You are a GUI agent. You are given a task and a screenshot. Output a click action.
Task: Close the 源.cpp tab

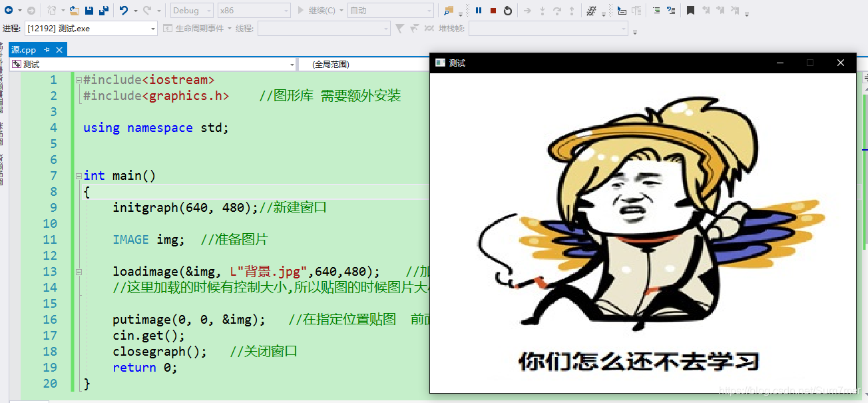click(59, 50)
